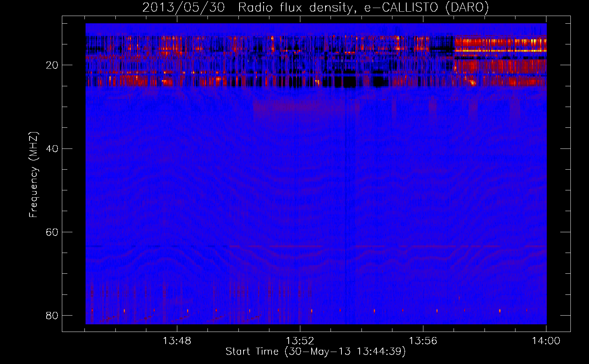Click the 13:52 time tick label
This screenshot has height=364, width=589.
click(300, 341)
